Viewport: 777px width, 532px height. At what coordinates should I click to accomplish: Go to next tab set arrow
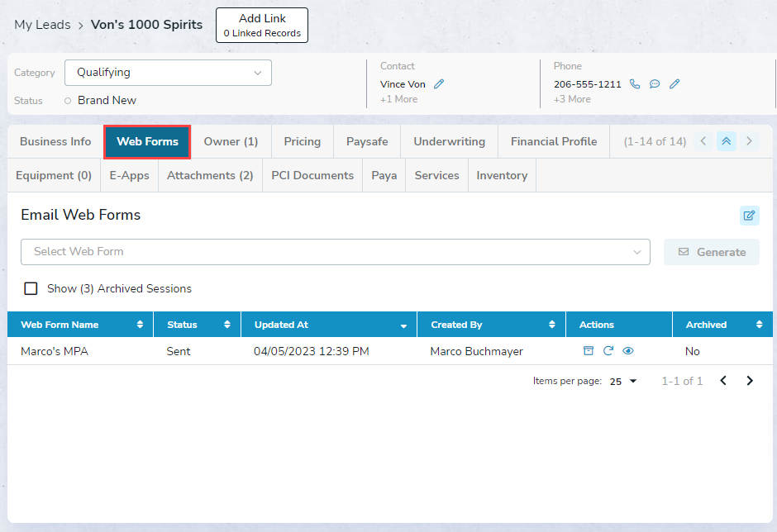[749, 141]
